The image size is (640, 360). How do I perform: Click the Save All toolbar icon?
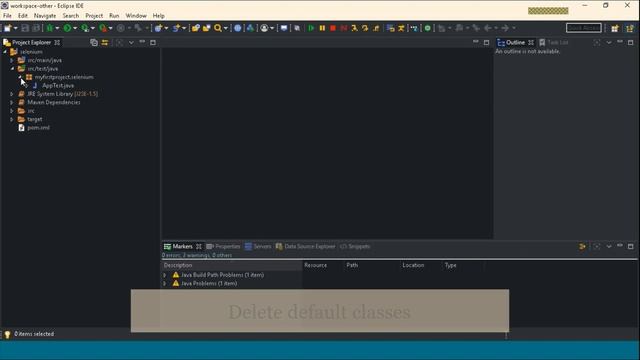[36, 28]
